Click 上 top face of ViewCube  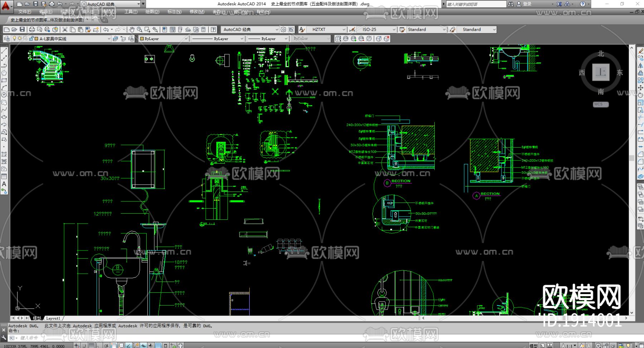(601, 73)
